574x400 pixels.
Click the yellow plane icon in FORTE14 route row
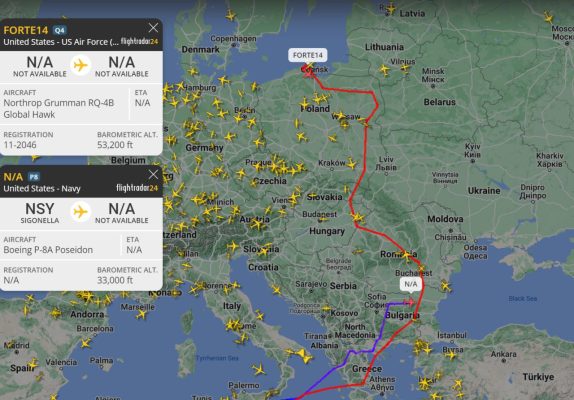pos(80,66)
